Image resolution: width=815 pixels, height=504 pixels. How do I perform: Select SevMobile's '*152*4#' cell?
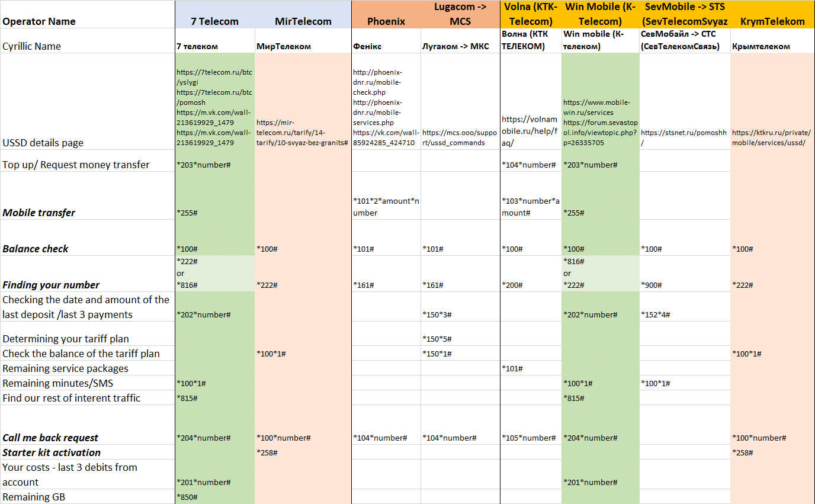point(685,307)
